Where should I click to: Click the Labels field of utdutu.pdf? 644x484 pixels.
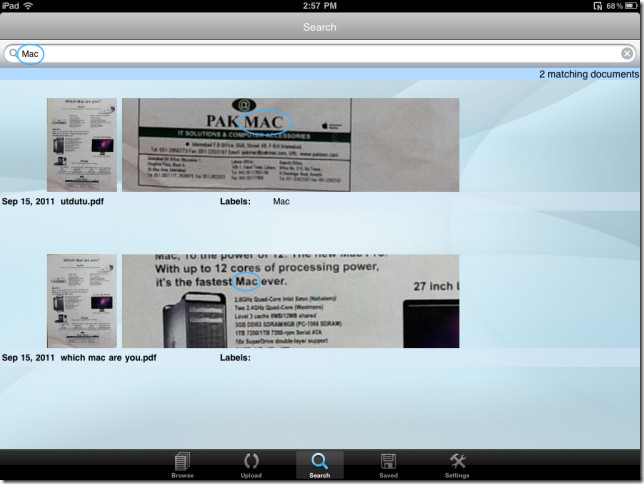click(x=235, y=201)
